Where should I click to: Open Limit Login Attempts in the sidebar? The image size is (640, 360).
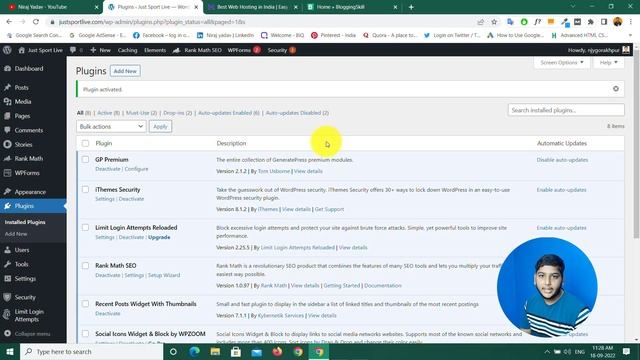click(x=29, y=315)
